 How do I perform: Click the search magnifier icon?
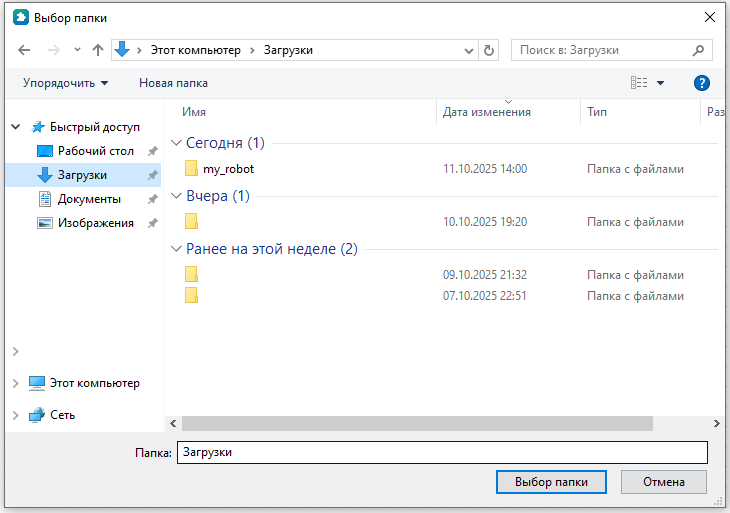(x=699, y=50)
